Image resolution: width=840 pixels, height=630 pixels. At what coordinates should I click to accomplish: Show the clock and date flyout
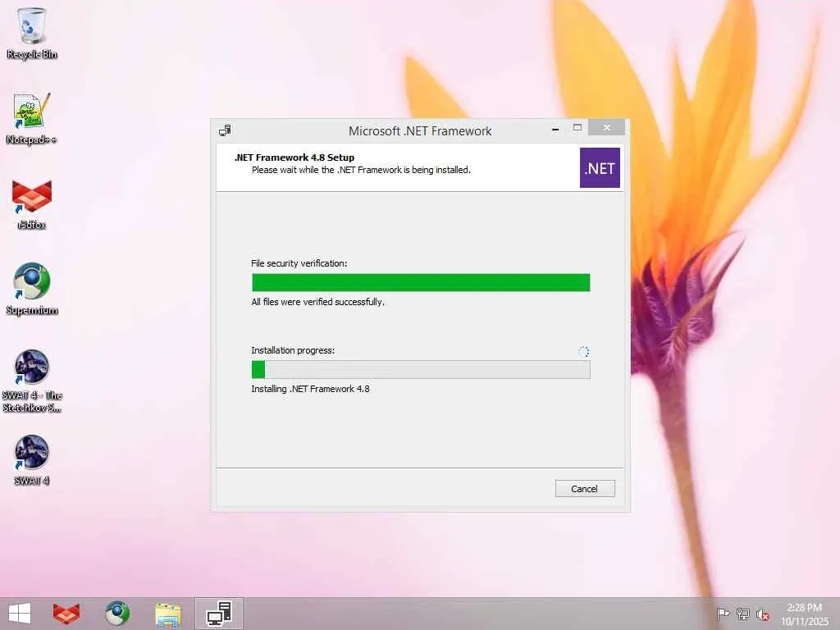coord(805,614)
